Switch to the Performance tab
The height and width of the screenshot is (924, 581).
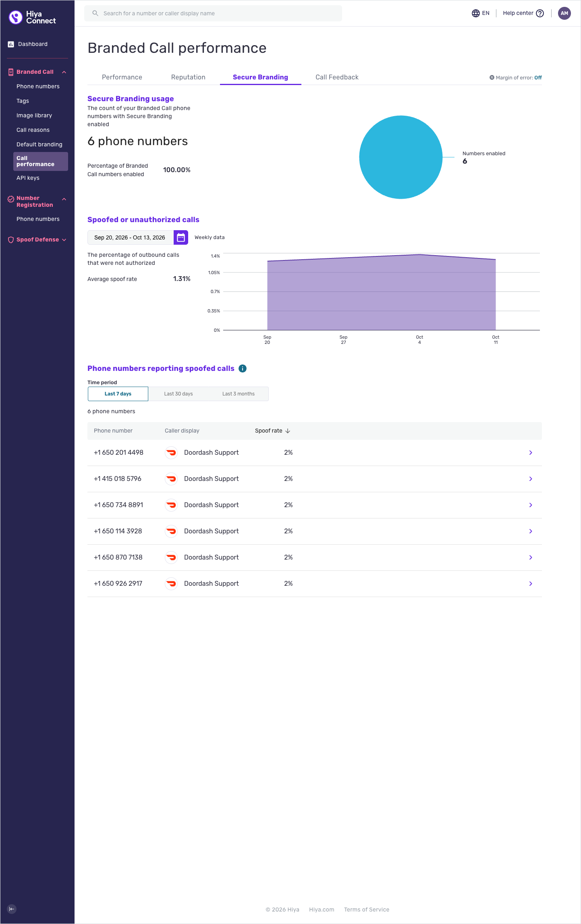[x=122, y=77]
